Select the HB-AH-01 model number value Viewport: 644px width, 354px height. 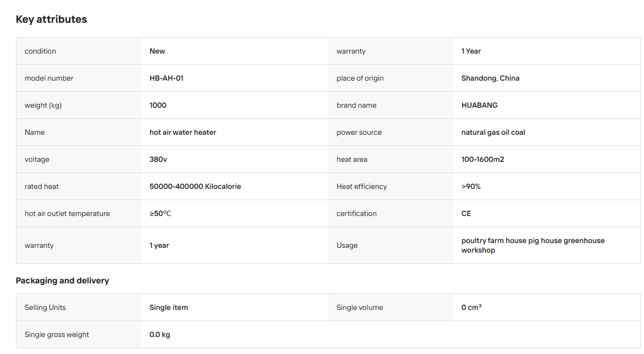pyautogui.click(x=167, y=78)
